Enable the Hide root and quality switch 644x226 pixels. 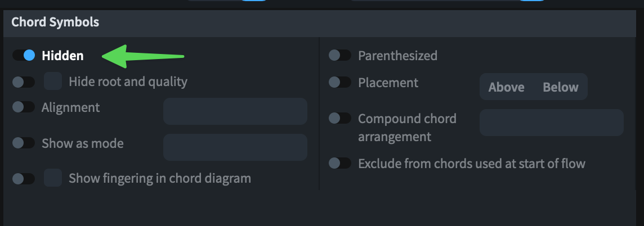[x=24, y=82]
